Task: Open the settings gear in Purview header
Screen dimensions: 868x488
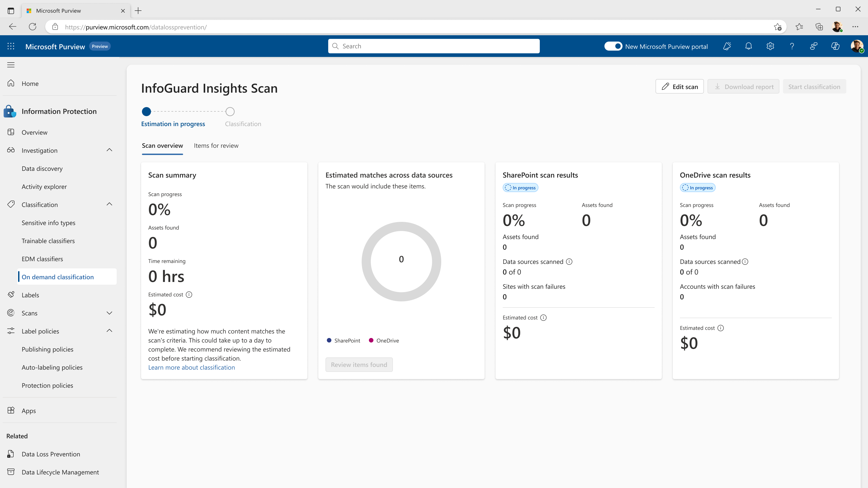Action: click(x=770, y=46)
